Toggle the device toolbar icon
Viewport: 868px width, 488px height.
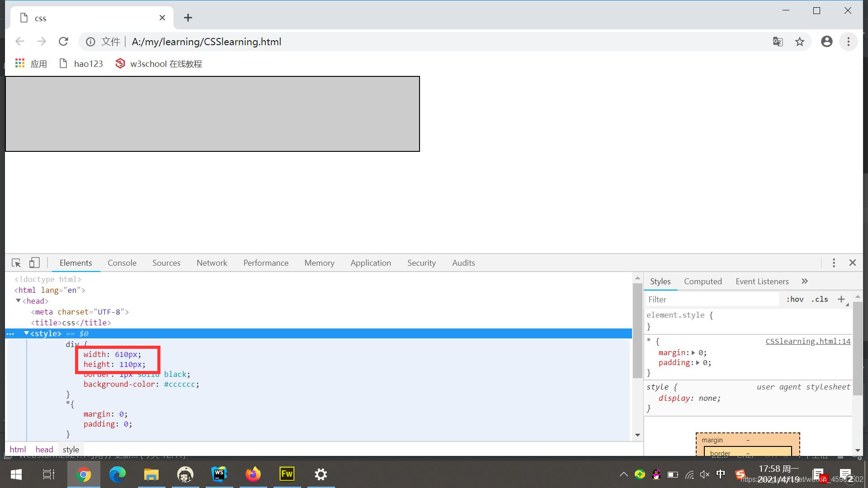(x=34, y=263)
